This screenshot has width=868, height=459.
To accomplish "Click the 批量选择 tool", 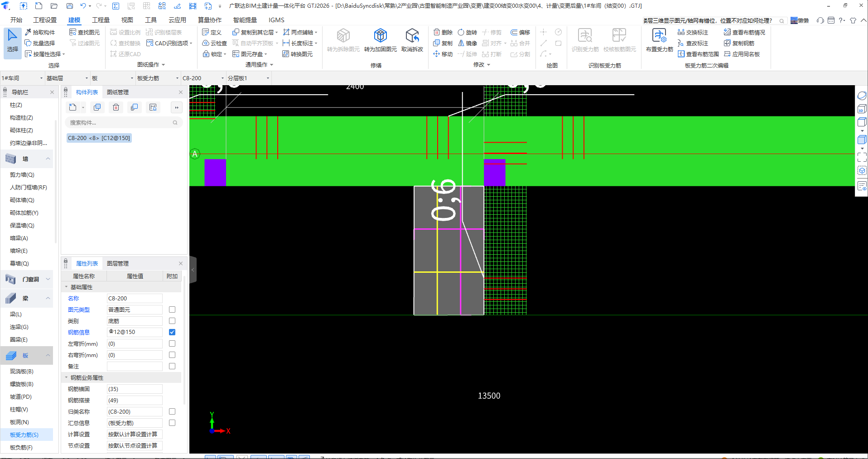I will pos(40,43).
